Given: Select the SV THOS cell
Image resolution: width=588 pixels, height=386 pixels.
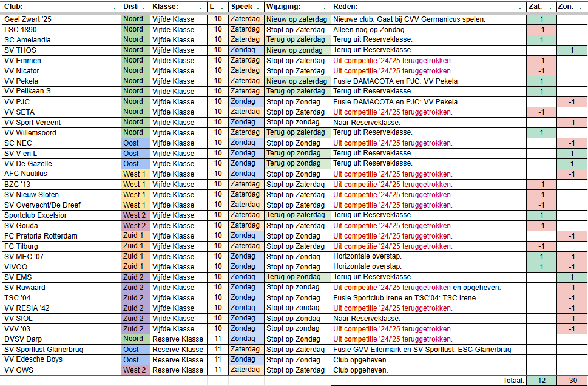Looking at the screenshot, I should pyautogui.click(x=61, y=50).
